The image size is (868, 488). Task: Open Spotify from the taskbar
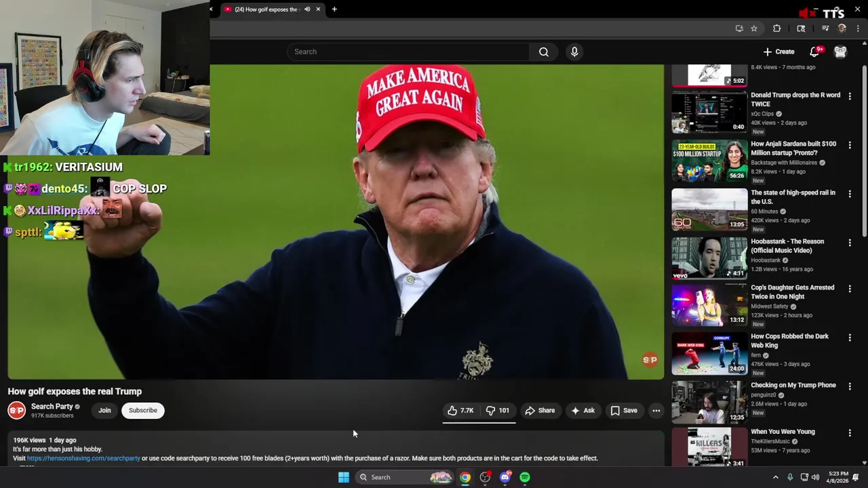[525, 477]
